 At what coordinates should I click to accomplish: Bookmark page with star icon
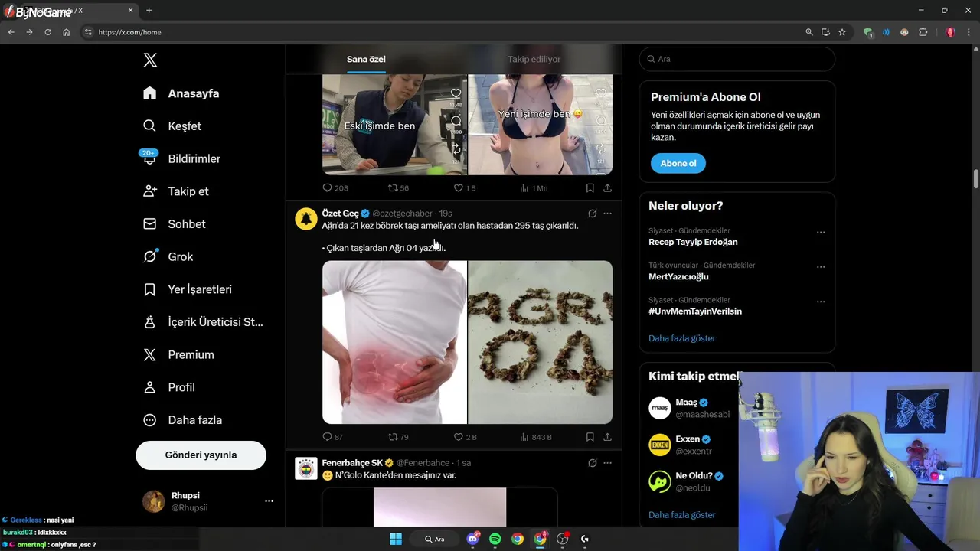(x=842, y=32)
